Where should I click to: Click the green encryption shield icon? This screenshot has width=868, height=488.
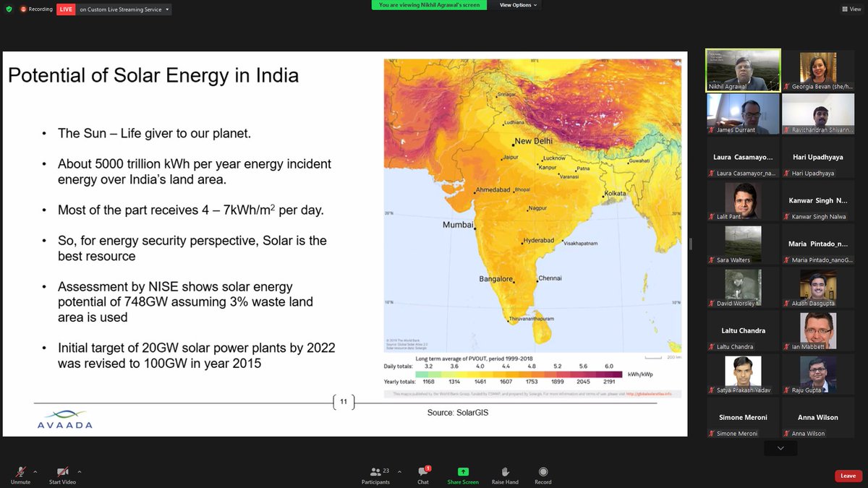(8, 9)
